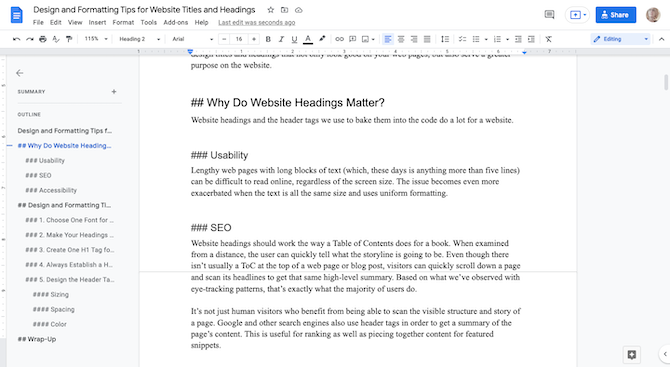Add a comment from the toolbar
The image size is (670, 367).
(353, 39)
